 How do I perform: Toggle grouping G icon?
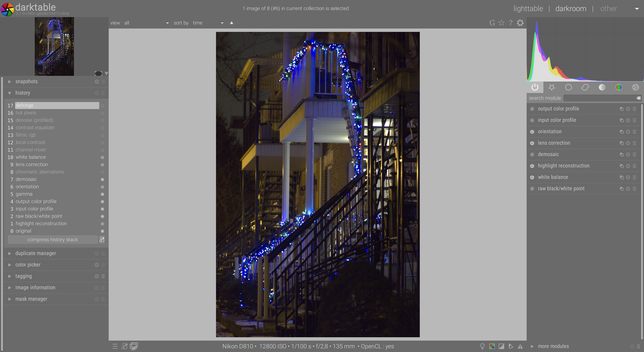(x=492, y=23)
